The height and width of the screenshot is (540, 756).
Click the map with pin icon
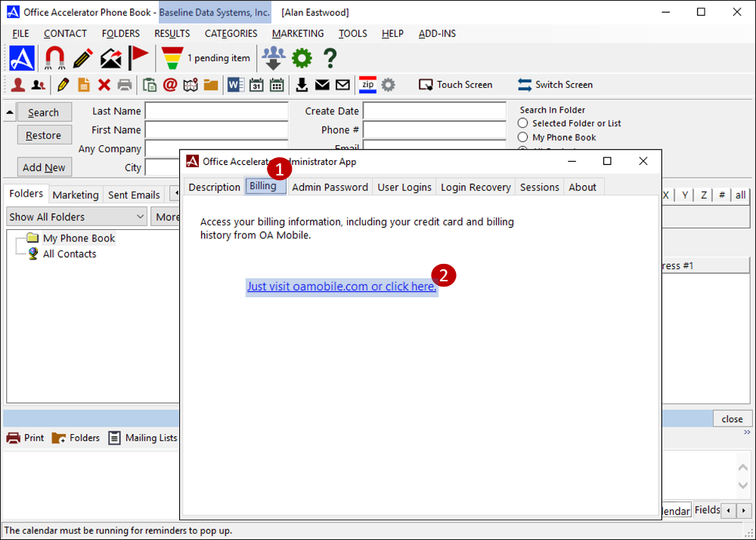tap(191, 85)
